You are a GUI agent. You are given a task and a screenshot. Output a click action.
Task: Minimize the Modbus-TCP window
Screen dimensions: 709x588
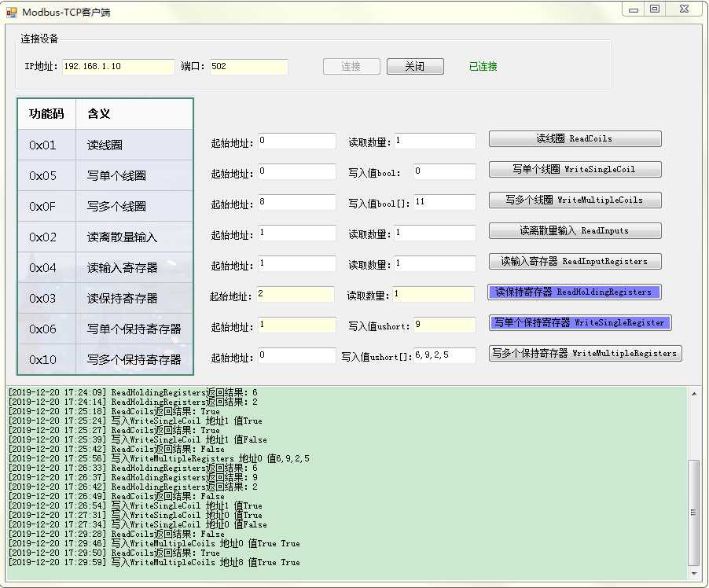pos(634,9)
